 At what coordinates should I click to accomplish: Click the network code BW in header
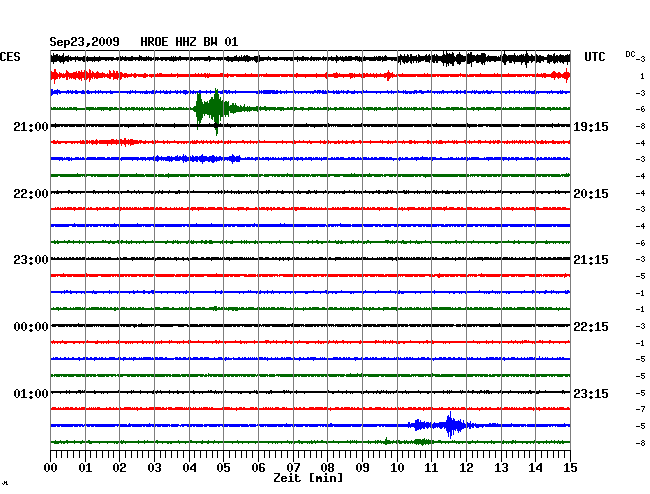(211, 42)
